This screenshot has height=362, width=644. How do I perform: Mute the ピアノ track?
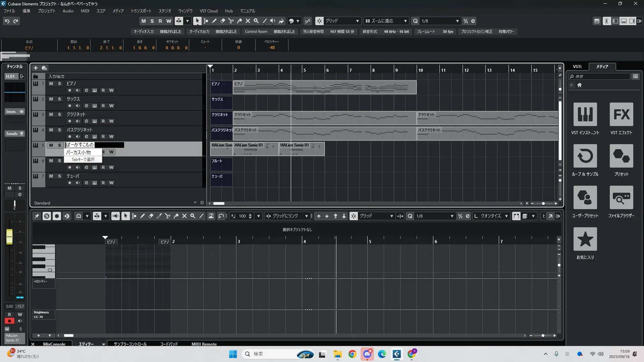[51, 83]
